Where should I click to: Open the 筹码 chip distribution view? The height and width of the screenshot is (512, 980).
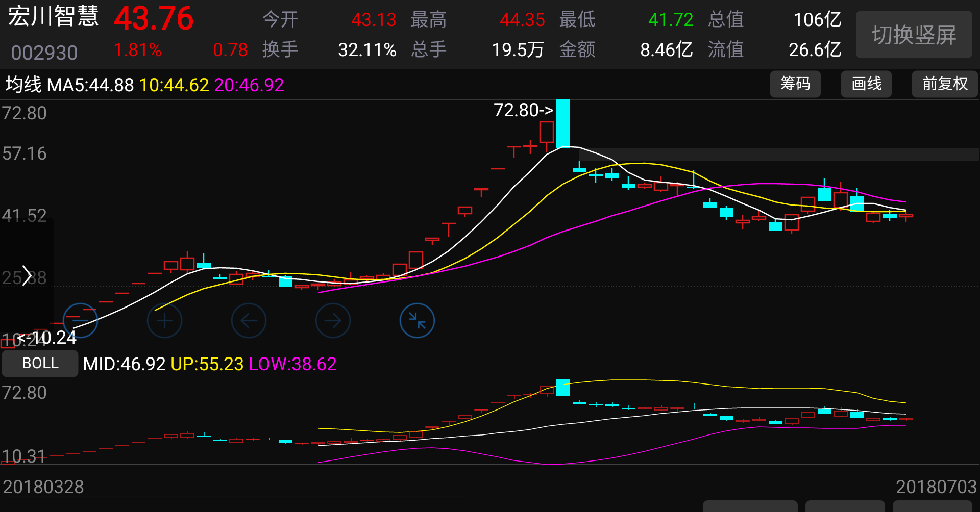795,84
